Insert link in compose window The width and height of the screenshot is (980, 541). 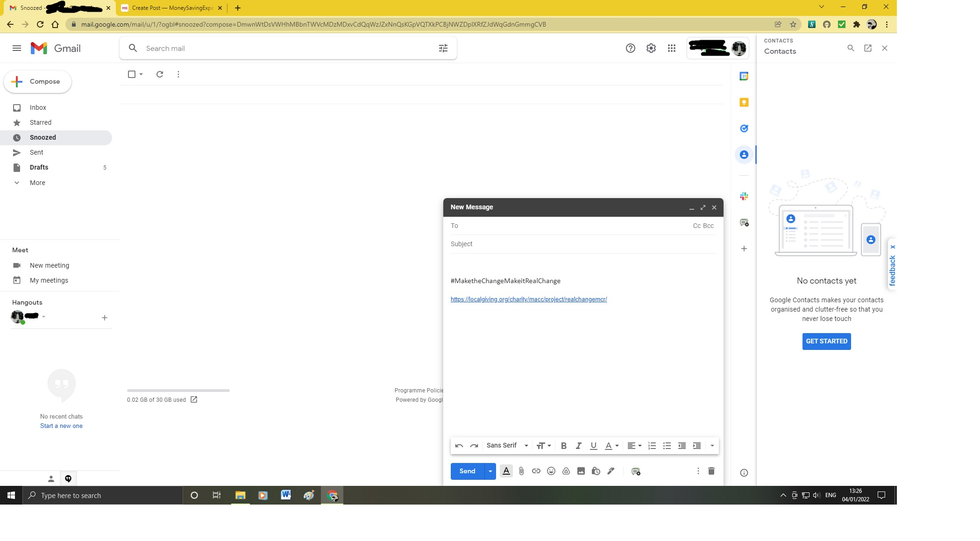(536, 471)
